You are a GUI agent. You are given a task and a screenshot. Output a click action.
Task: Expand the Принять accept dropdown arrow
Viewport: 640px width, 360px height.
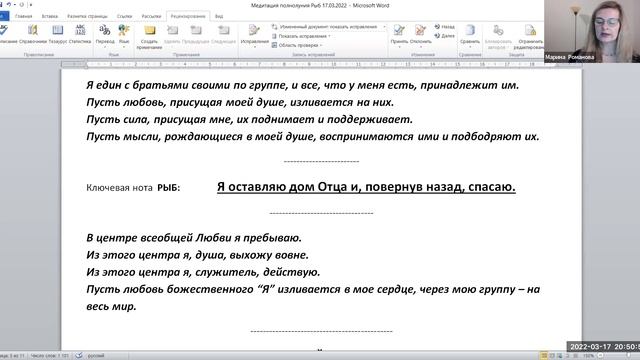coord(399,46)
